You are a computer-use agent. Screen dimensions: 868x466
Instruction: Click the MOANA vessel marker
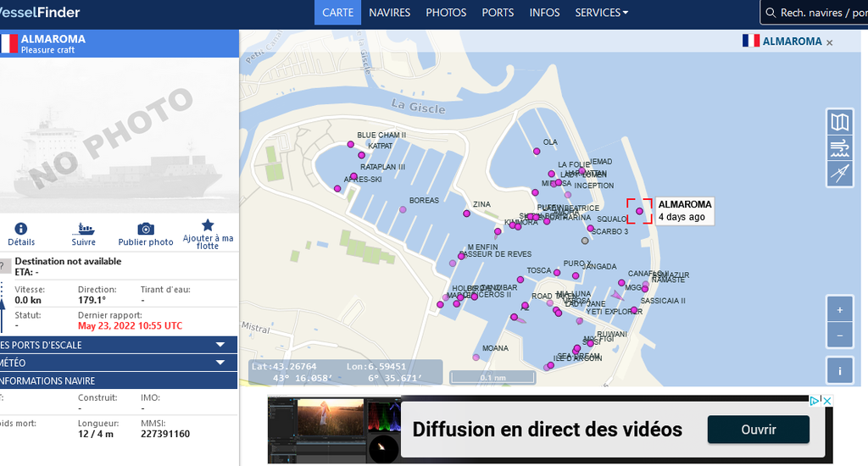(x=476, y=357)
